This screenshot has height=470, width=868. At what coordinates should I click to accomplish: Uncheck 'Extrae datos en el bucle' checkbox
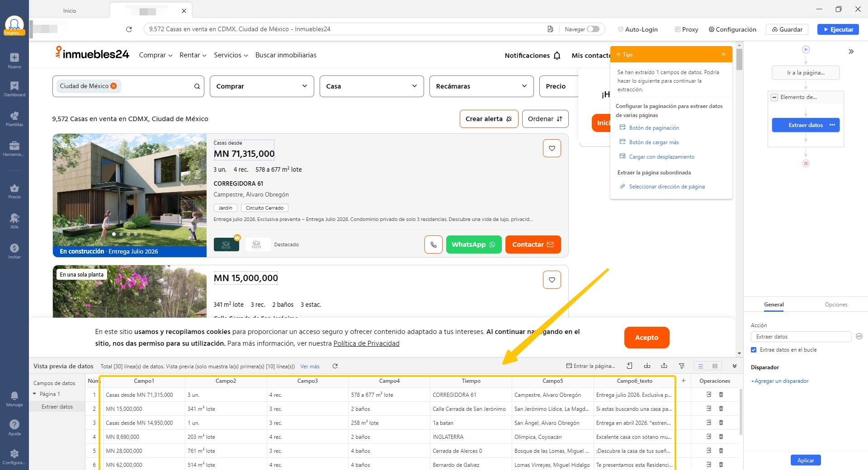(754, 350)
